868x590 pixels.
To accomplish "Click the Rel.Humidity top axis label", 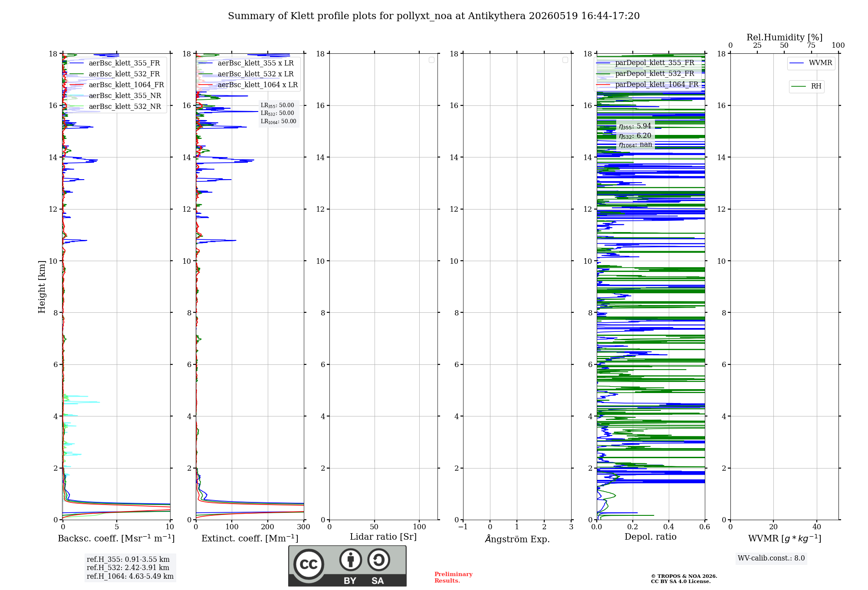I will (x=784, y=37).
